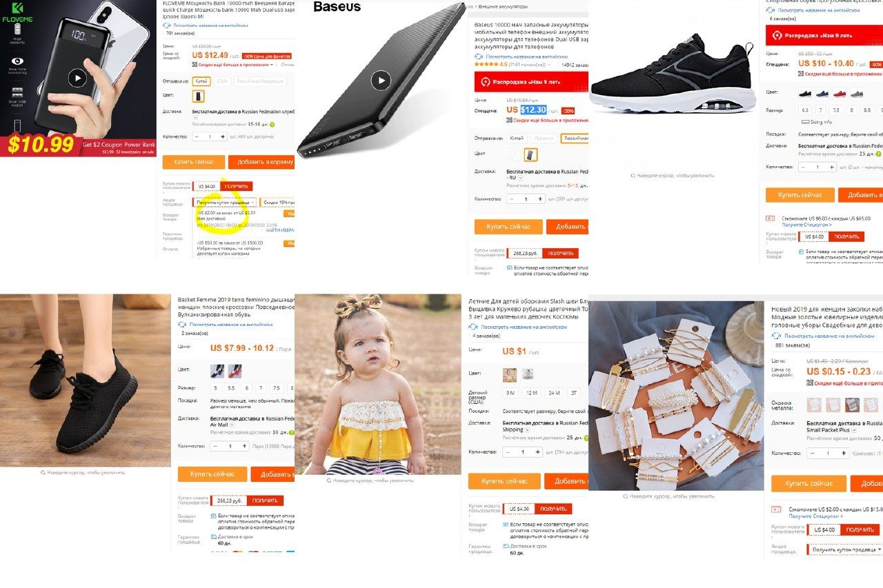Open the Small Packet Plus shipping dropdown
The height and width of the screenshot is (588, 883).
855,430
